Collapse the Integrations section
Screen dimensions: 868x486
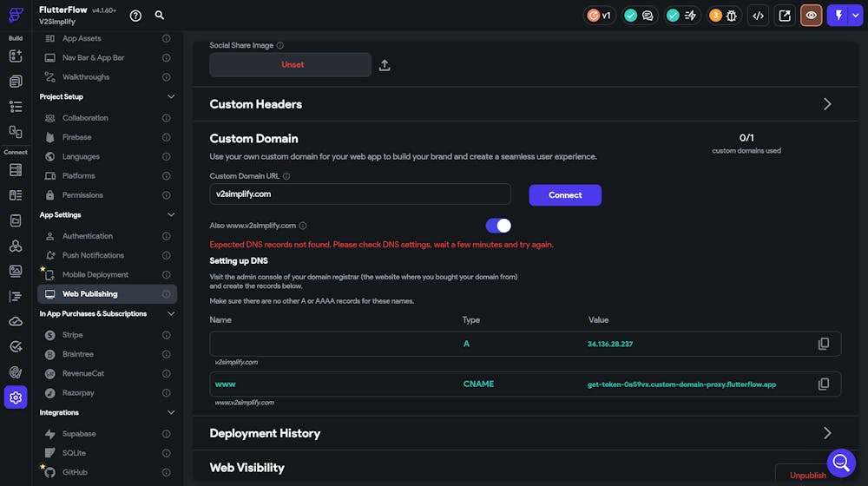point(171,413)
